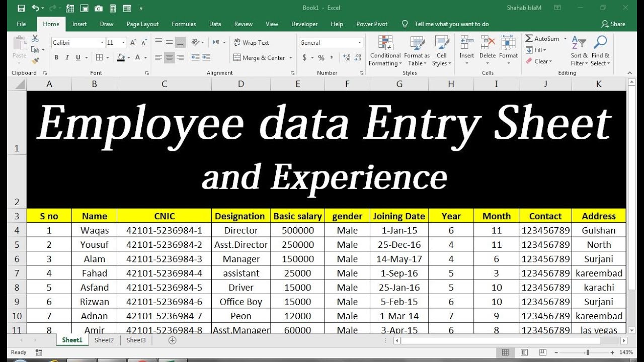
Task: Increase indent
Action: [207, 58]
